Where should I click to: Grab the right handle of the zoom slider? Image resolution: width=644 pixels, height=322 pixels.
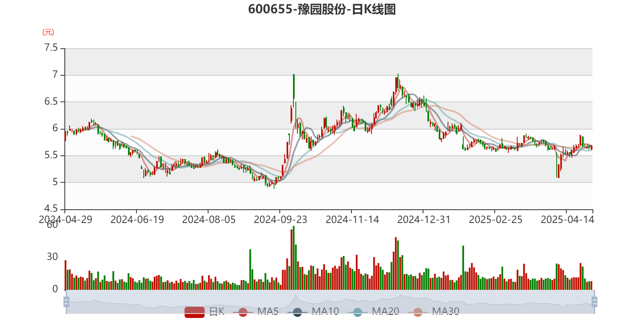[594, 302]
